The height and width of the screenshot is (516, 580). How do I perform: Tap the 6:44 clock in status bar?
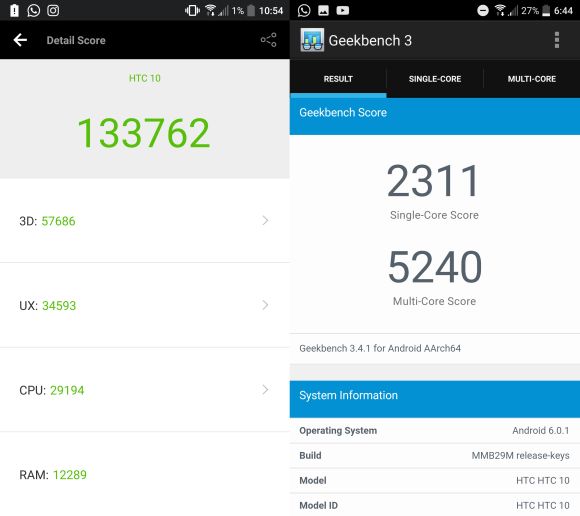[563, 11]
